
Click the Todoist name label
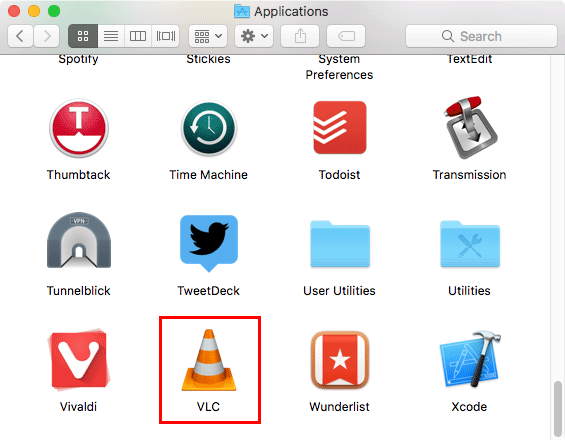pos(339,175)
